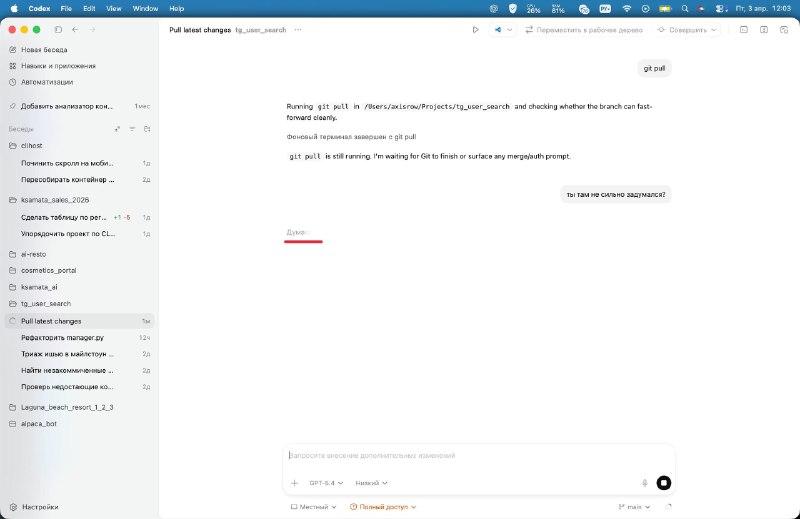Click the plus attachment icon in composer
This screenshot has height=519, width=800.
point(294,482)
